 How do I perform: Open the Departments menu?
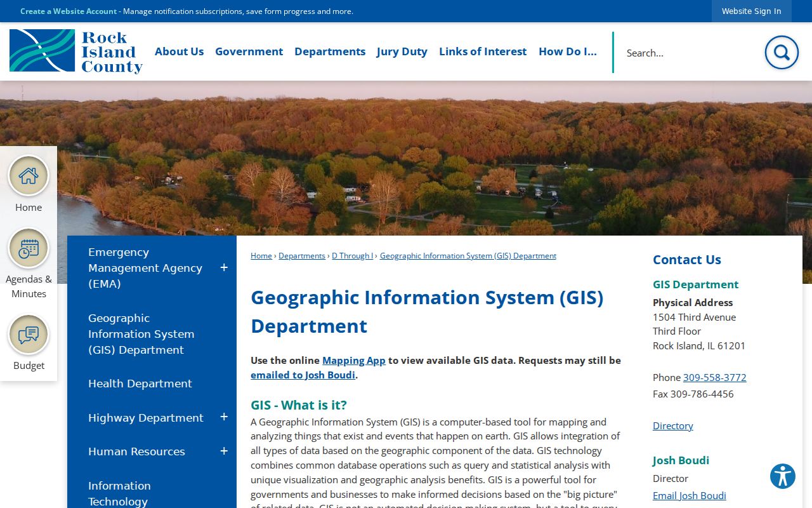coord(330,51)
